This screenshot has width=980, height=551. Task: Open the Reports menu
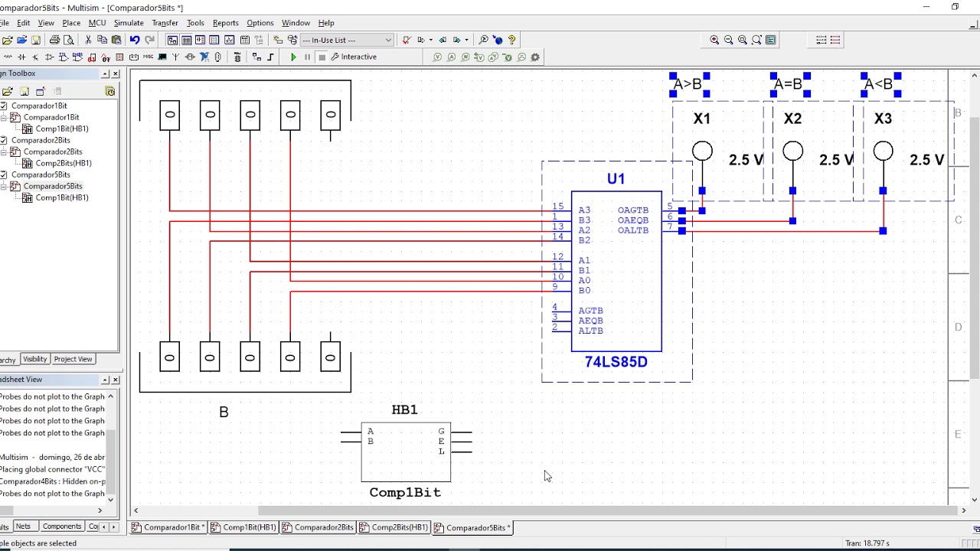(x=225, y=23)
